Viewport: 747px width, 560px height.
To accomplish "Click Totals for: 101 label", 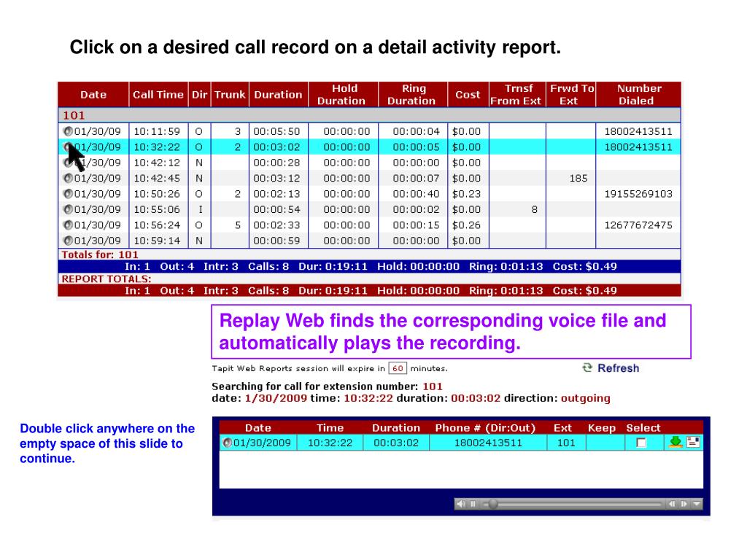I will click(x=99, y=254).
